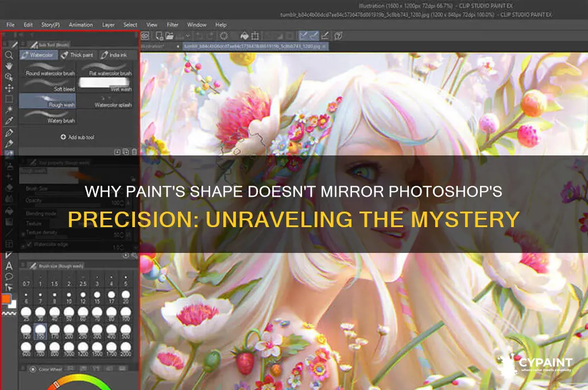The width and height of the screenshot is (588, 390).
Task: Switch to the India ink group
Action: (x=114, y=55)
